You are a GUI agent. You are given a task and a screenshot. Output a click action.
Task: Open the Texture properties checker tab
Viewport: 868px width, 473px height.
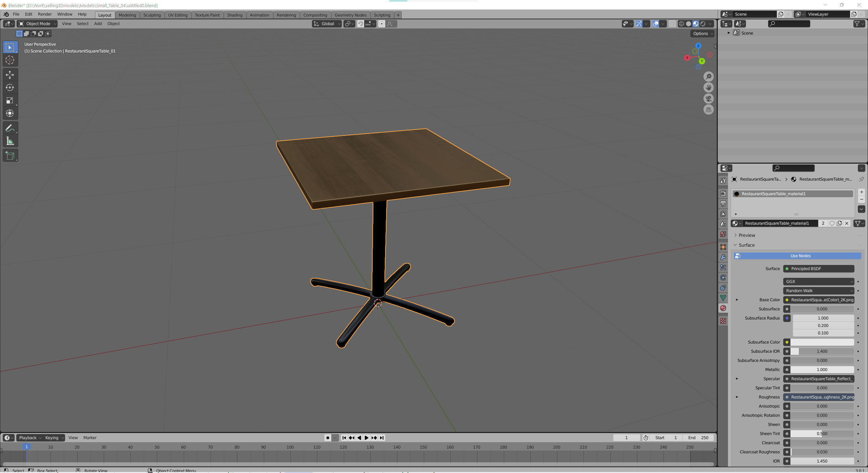(x=723, y=321)
